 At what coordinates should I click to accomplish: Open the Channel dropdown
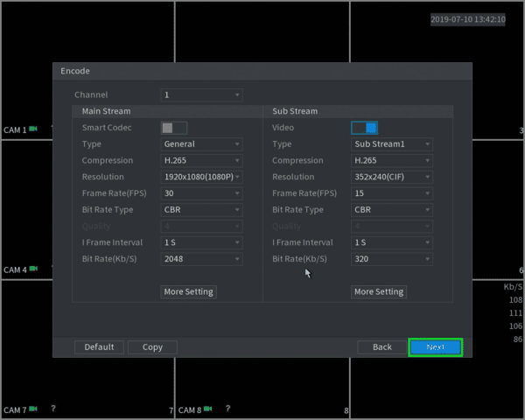pos(201,95)
